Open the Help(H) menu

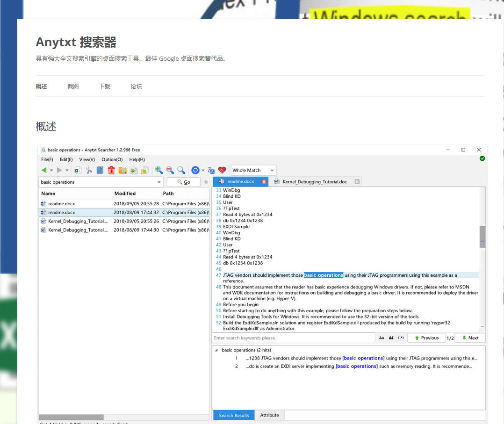(x=137, y=159)
